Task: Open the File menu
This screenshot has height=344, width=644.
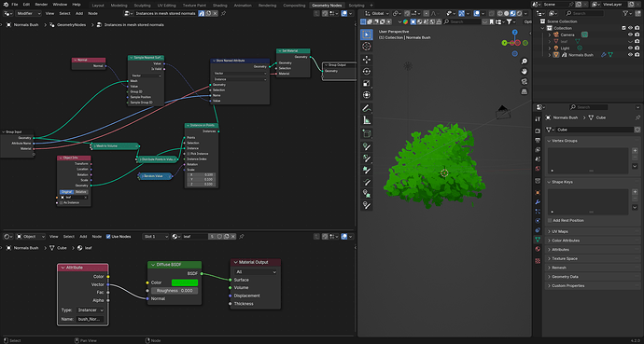Action: pyautogui.click(x=15, y=4)
